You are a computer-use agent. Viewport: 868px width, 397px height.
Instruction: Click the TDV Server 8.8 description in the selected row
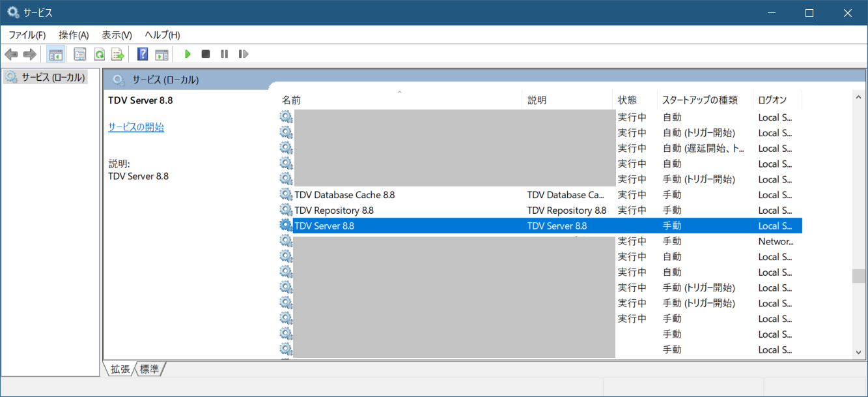point(557,226)
